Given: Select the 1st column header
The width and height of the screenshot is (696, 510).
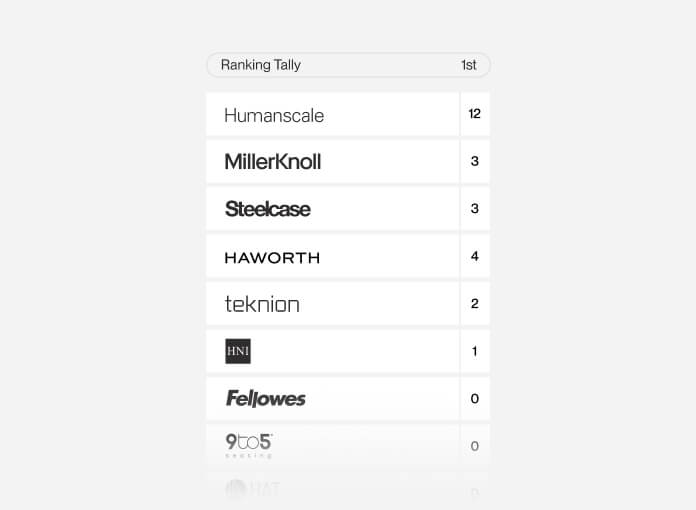Looking at the screenshot, I should [468, 65].
